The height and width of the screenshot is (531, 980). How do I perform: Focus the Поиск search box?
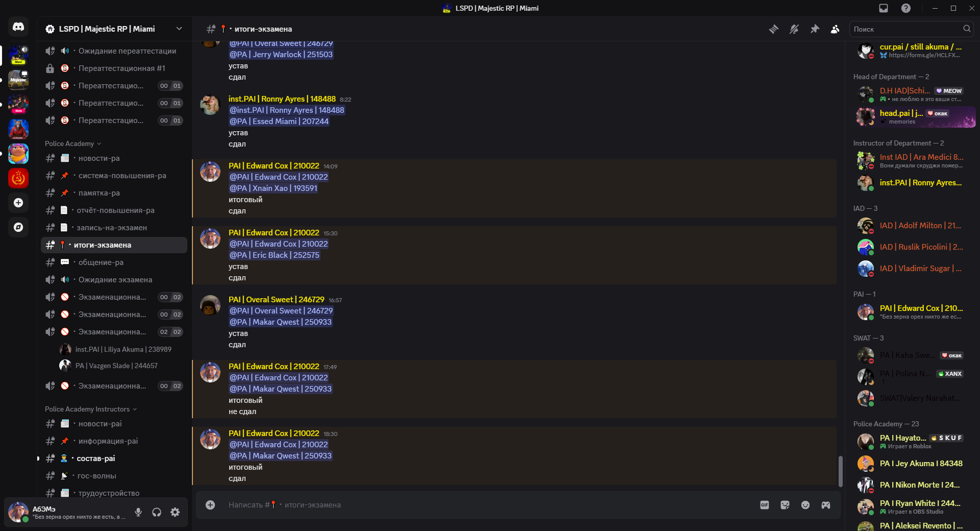click(x=906, y=29)
